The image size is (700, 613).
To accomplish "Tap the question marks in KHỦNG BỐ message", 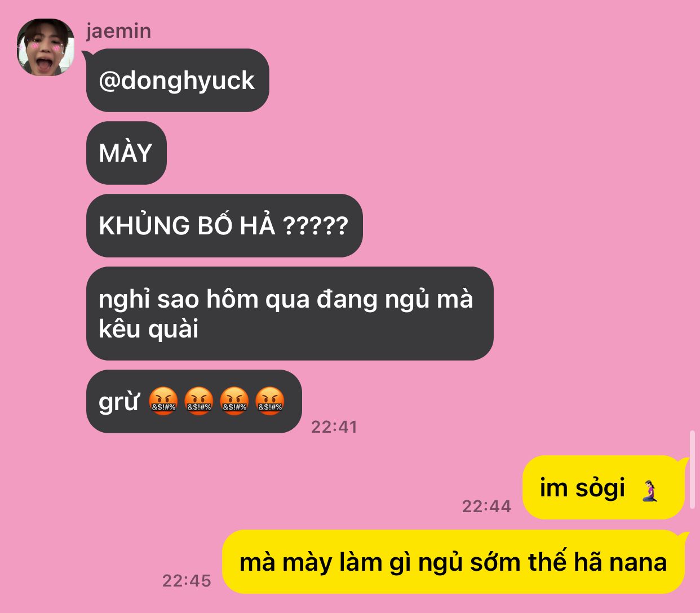I will coord(316,226).
